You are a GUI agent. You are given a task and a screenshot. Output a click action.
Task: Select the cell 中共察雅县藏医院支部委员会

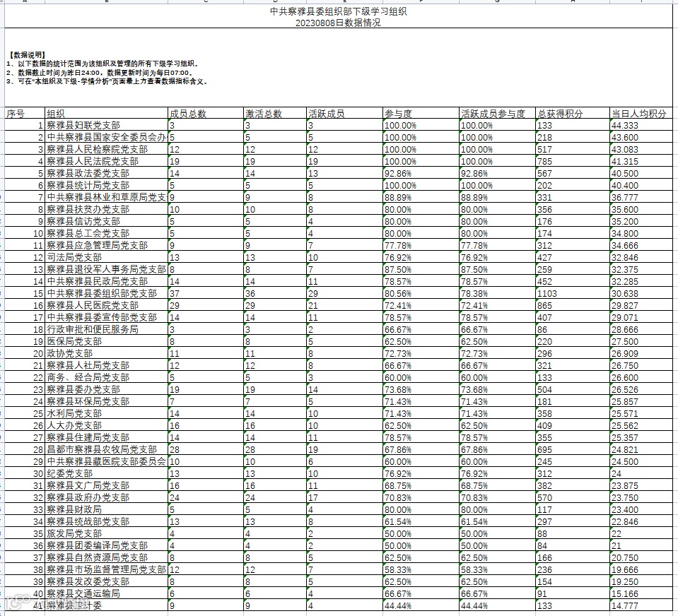[x=106, y=462]
